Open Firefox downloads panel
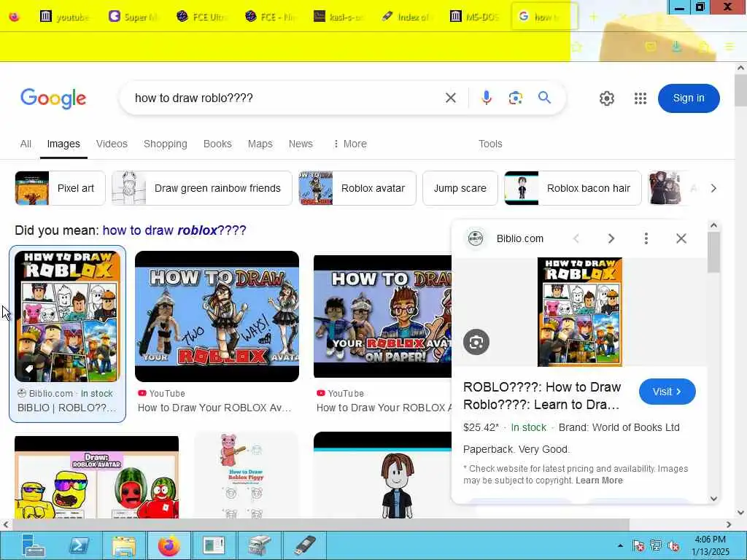Screen dimensions: 747x560 click(x=676, y=47)
